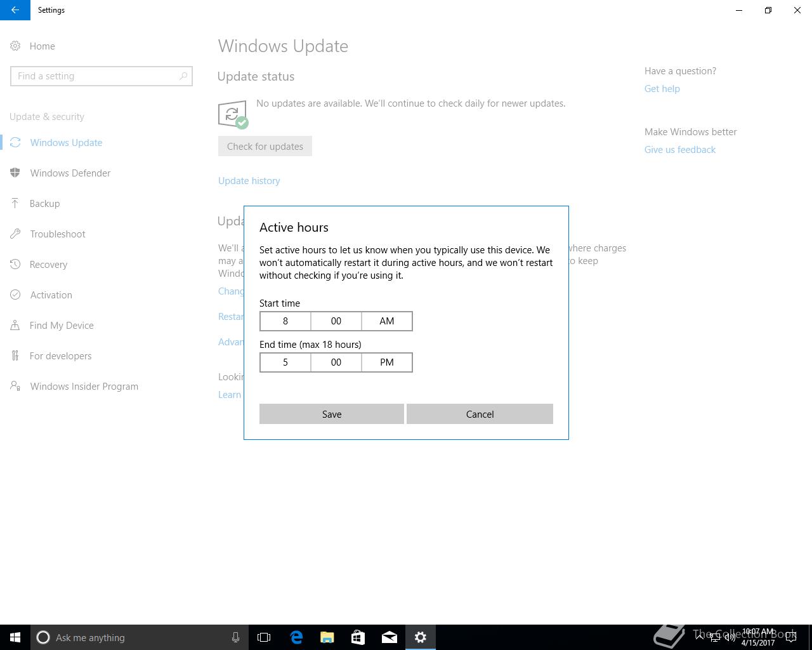Open Home via the gear icon
The image size is (812, 650).
click(x=15, y=46)
